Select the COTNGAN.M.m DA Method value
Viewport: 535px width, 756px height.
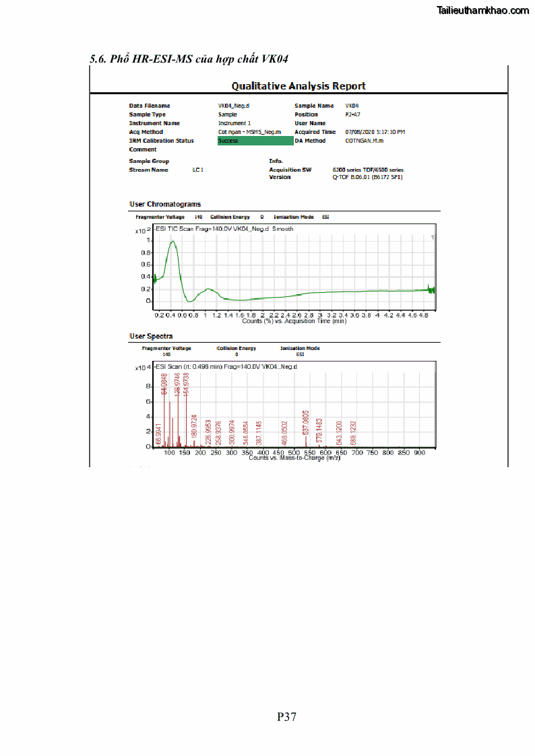pyautogui.click(x=365, y=141)
